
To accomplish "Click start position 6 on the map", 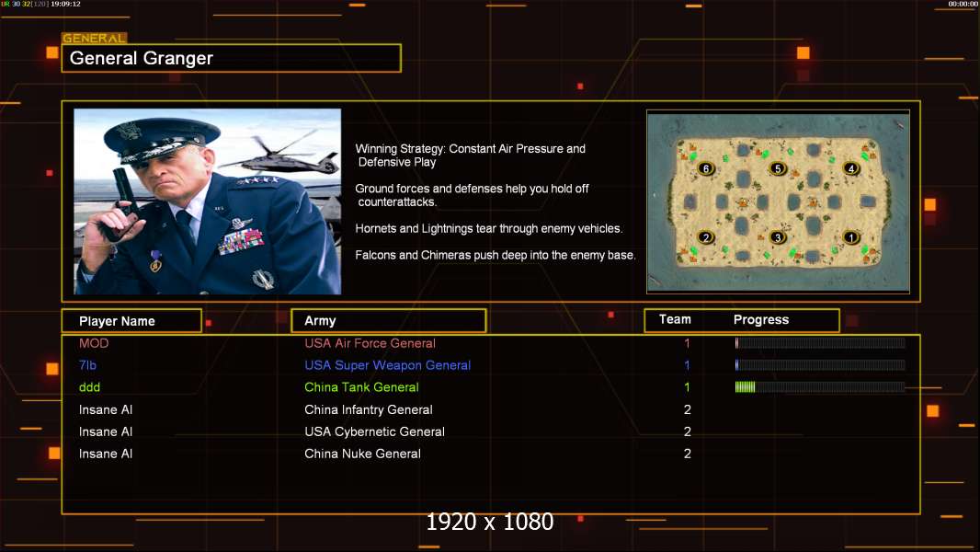I will [x=706, y=168].
